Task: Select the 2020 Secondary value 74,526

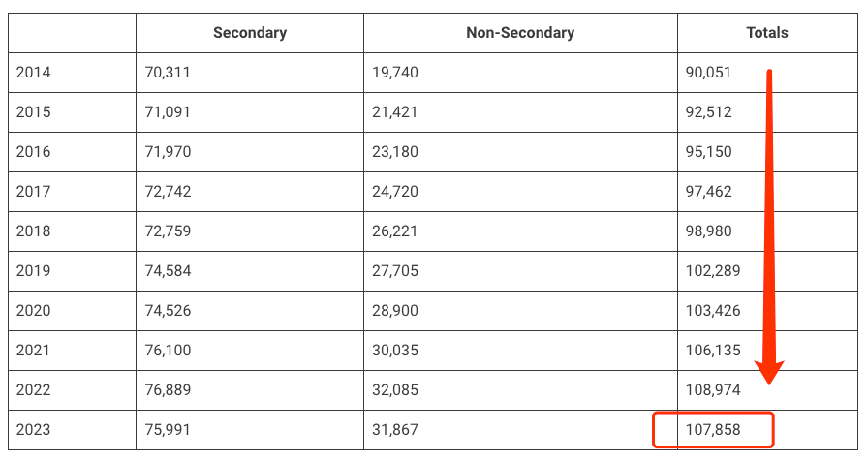Action: click(168, 311)
